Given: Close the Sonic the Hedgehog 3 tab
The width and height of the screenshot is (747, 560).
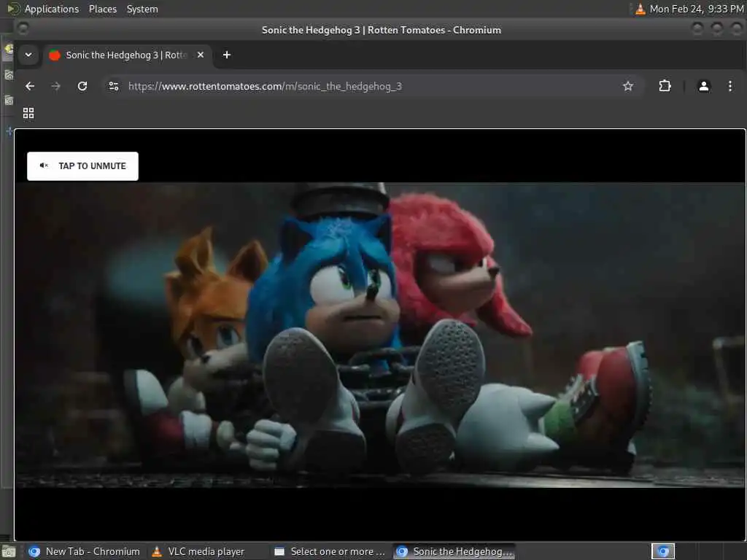Looking at the screenshot, I should point(201,55).
